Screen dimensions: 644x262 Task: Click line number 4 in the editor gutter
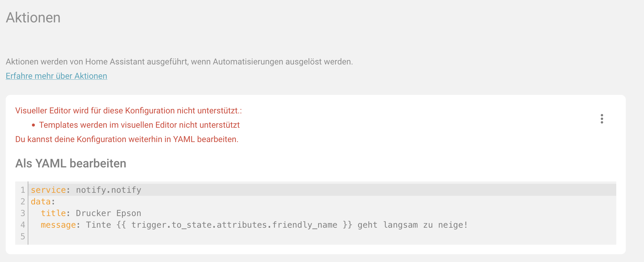pyautogui.click(x=23, y=225)
